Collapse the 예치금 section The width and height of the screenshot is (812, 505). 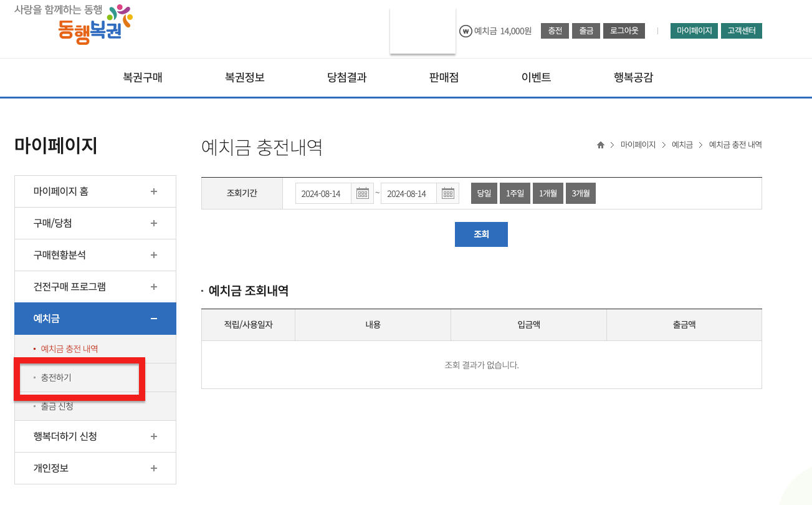click(95, 319)
